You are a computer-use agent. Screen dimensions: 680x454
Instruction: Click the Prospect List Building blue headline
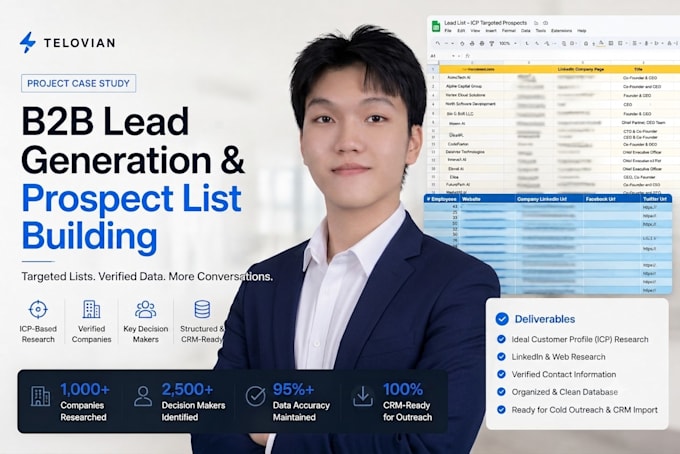(131, 217)
